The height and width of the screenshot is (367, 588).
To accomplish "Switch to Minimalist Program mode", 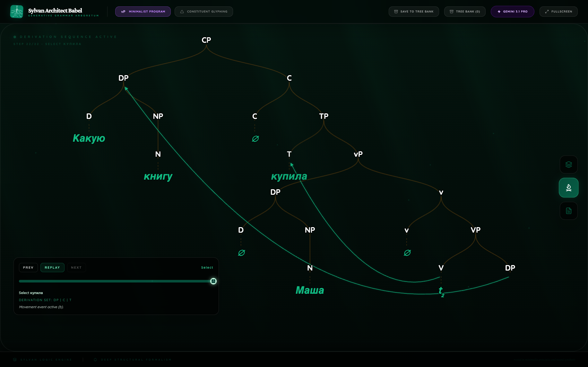I will tap(143, 12).
